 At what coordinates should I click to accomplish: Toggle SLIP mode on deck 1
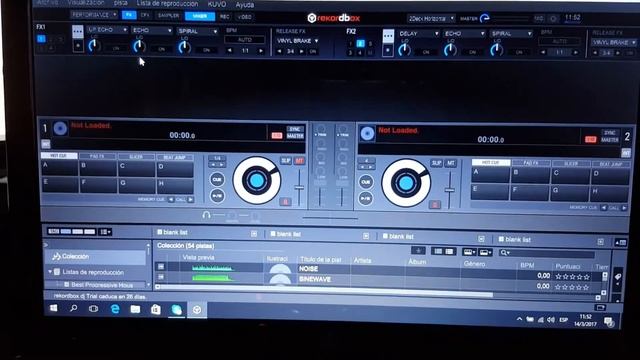[x=286, y=161]
